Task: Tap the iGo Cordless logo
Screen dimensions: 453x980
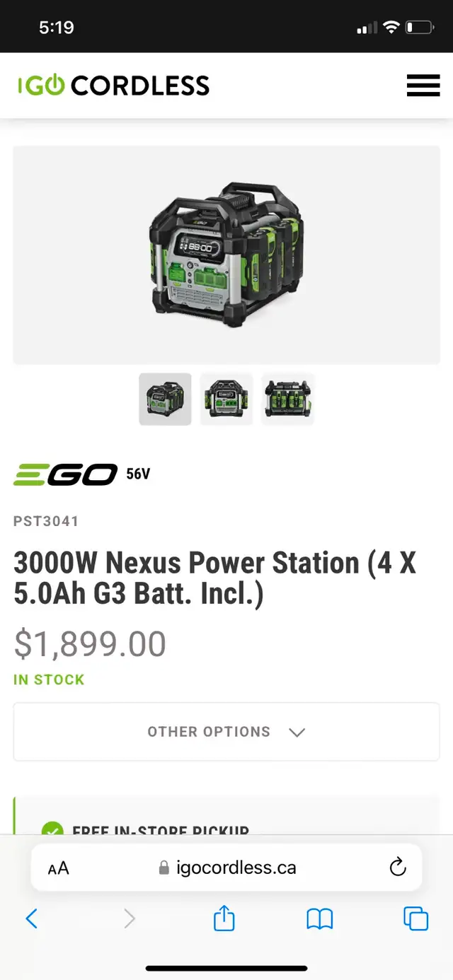Action: point(113,86)
